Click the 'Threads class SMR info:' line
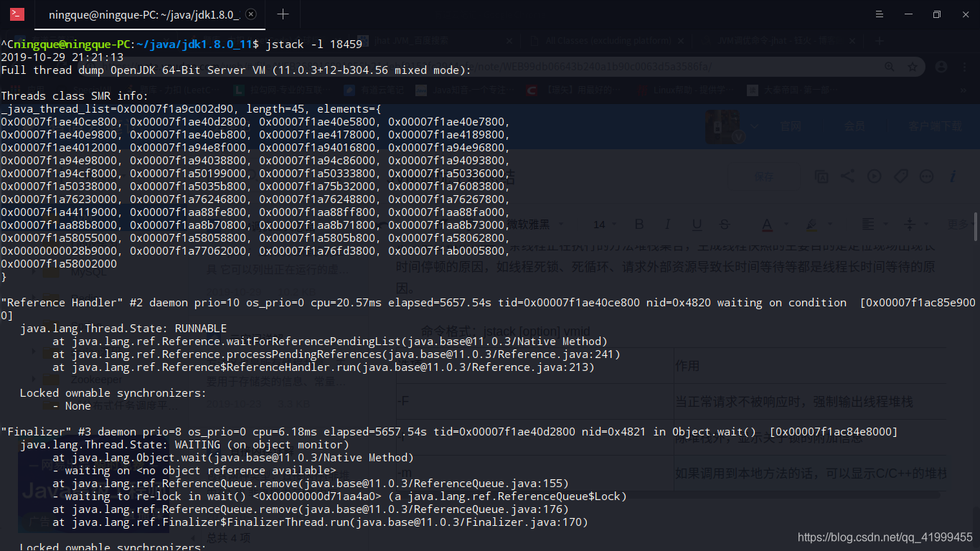The width and height of the screenshot is (980, 551). (75, 96)
